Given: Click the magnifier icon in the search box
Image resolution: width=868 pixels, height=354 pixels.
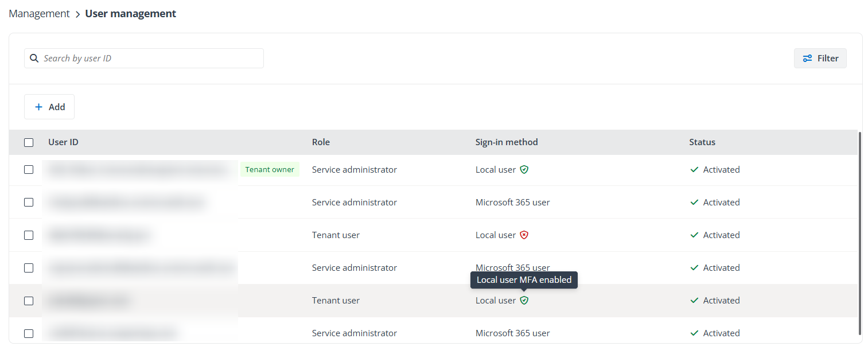Looking at the screenshot, I should pos(34,59).
